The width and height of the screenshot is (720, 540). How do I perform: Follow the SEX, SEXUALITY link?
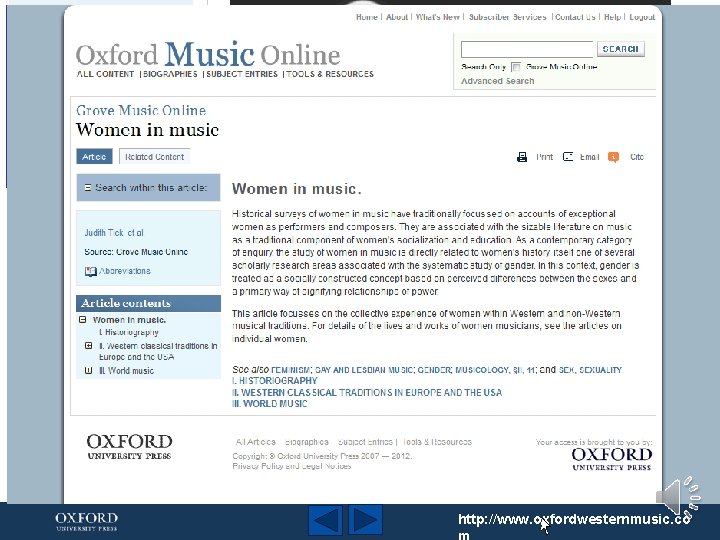(590, 370)
